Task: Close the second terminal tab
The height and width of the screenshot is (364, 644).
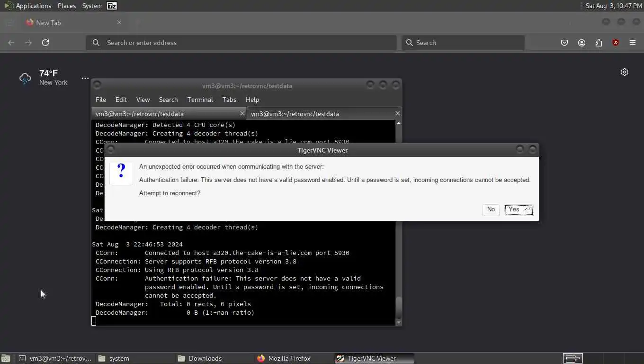Action: [x=397, y=113]
